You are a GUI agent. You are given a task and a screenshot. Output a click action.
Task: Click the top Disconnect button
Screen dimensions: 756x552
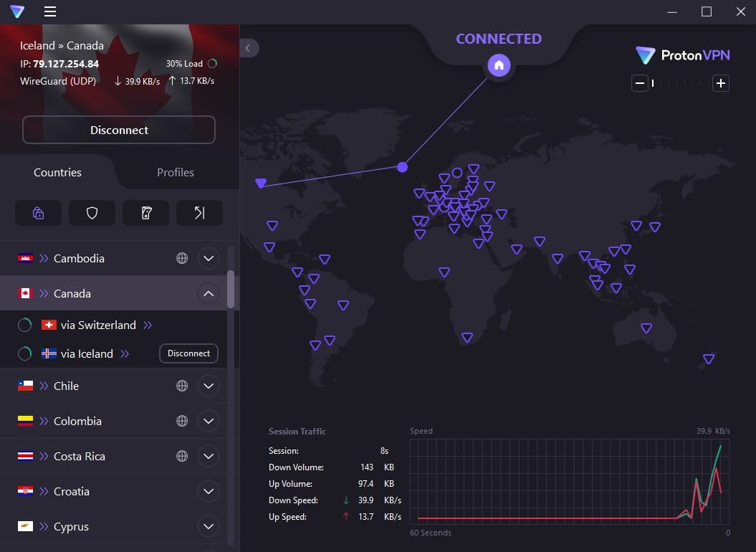(x=119, y=130)
